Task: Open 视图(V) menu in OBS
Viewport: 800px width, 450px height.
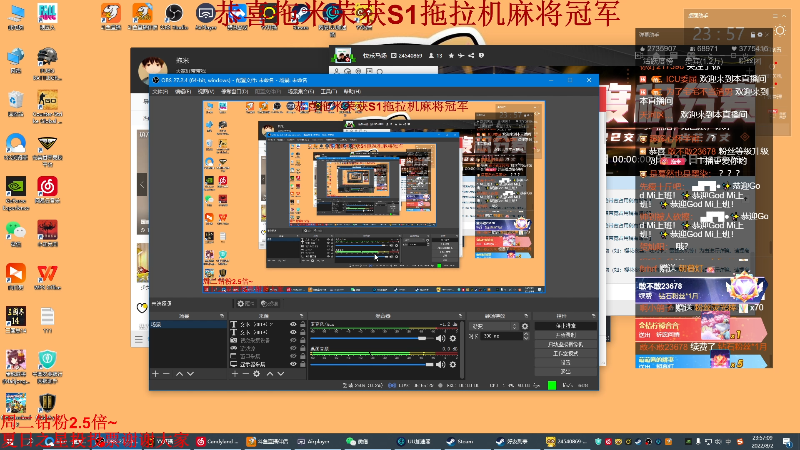Action: pyautogui.click(x=206, y=92)
